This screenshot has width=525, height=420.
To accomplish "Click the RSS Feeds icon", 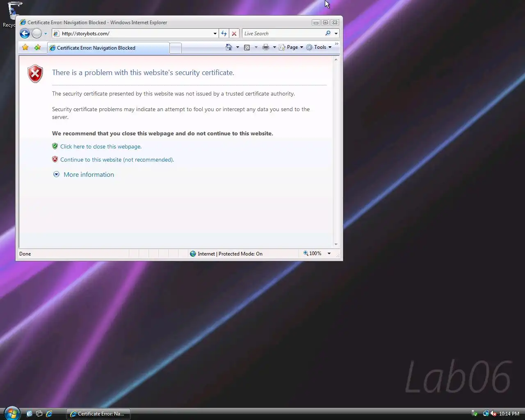I will [x=247, y=48].
